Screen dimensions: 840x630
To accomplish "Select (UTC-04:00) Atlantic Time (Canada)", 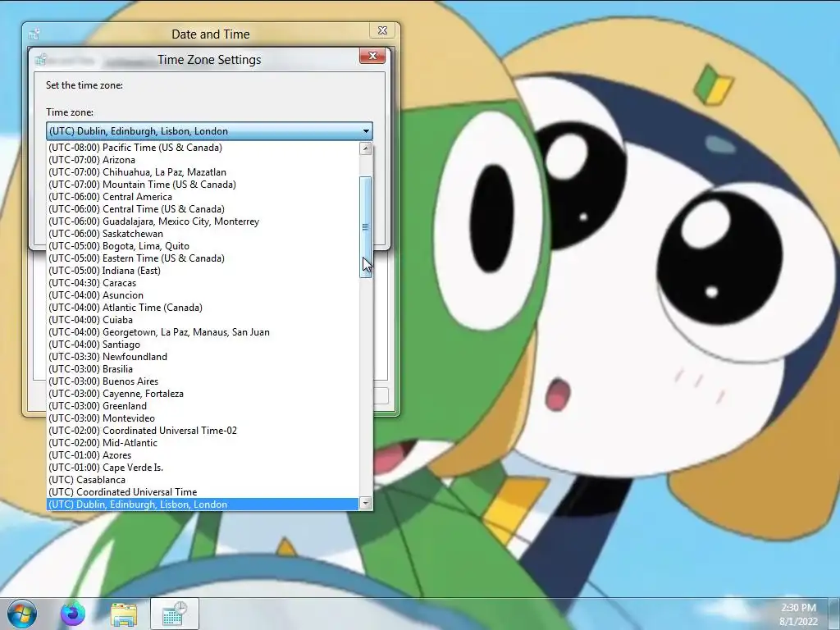I will [x=203, y=308].
